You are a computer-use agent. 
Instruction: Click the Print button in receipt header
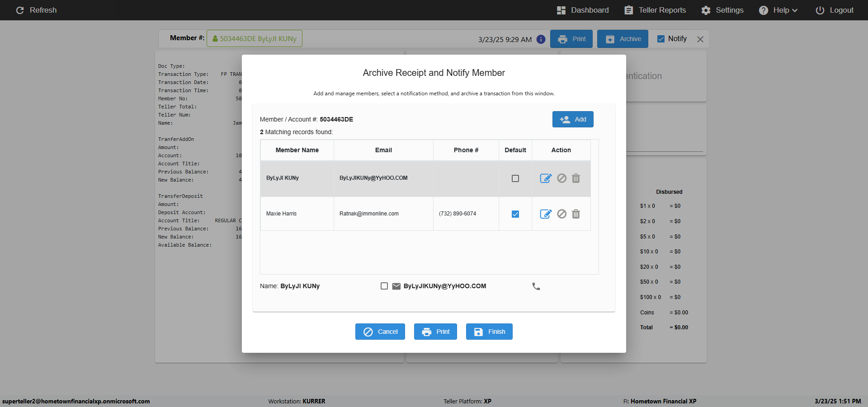[572, 39]
